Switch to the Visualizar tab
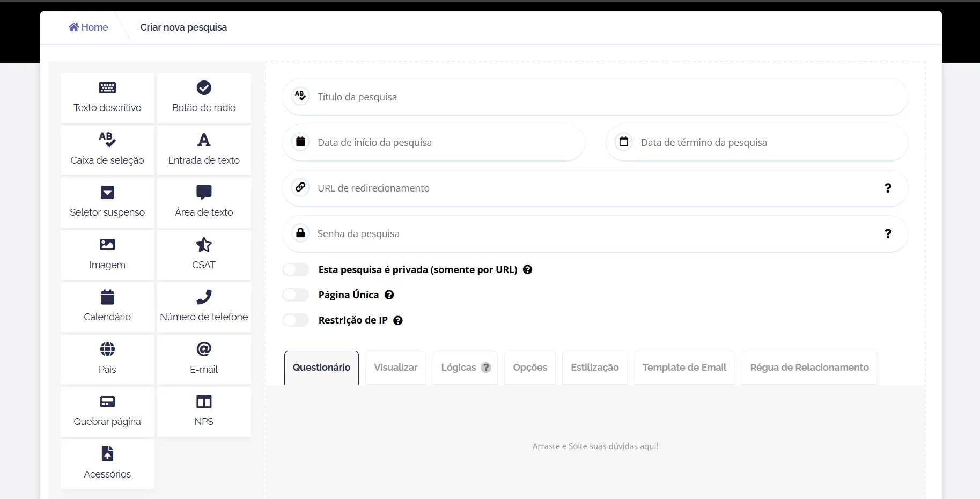Image resolution: width=980 pixels, height=499 pixels. [396, 368]
